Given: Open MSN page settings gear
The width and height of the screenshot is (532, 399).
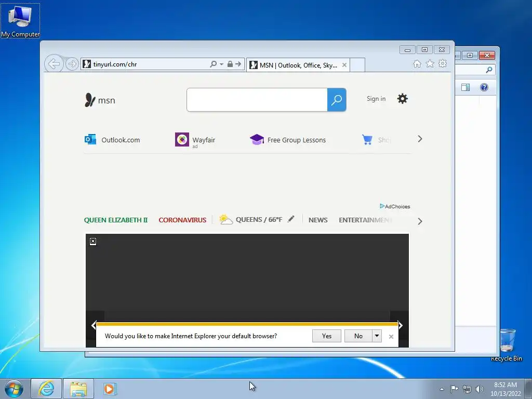Looking at the screenshot, I should coord(403,99).
